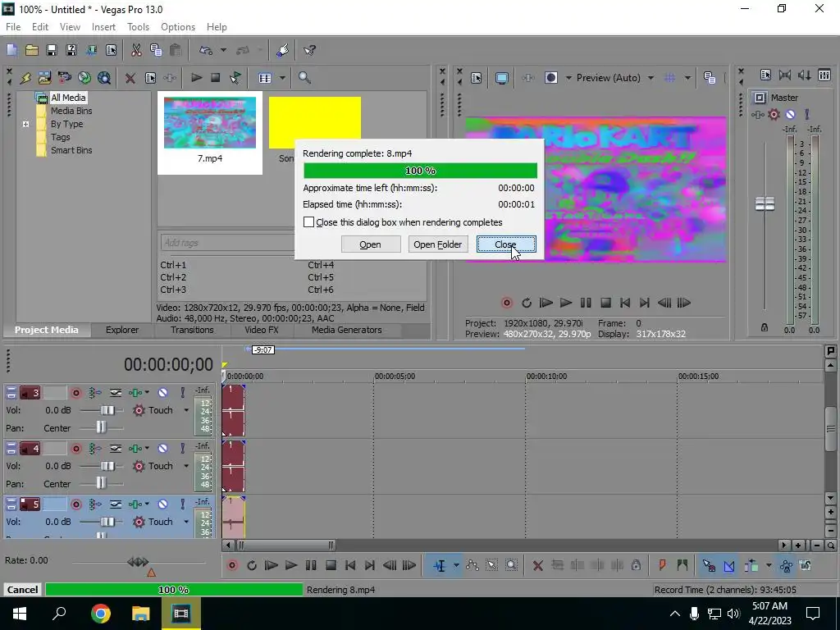Viewport: 840px width, 630px height.
Task: Click the Zoom tool in timeline toolbar
Action: coord(512,566)
